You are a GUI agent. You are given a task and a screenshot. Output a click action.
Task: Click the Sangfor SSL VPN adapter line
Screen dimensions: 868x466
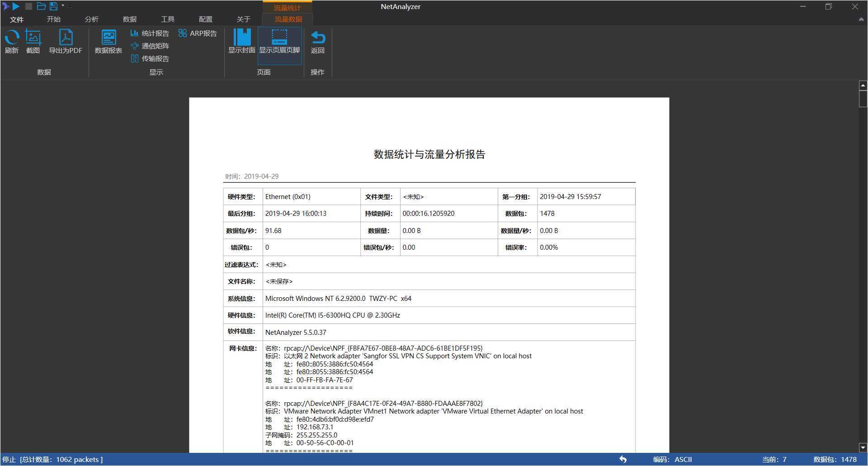[x=398, y=356]
